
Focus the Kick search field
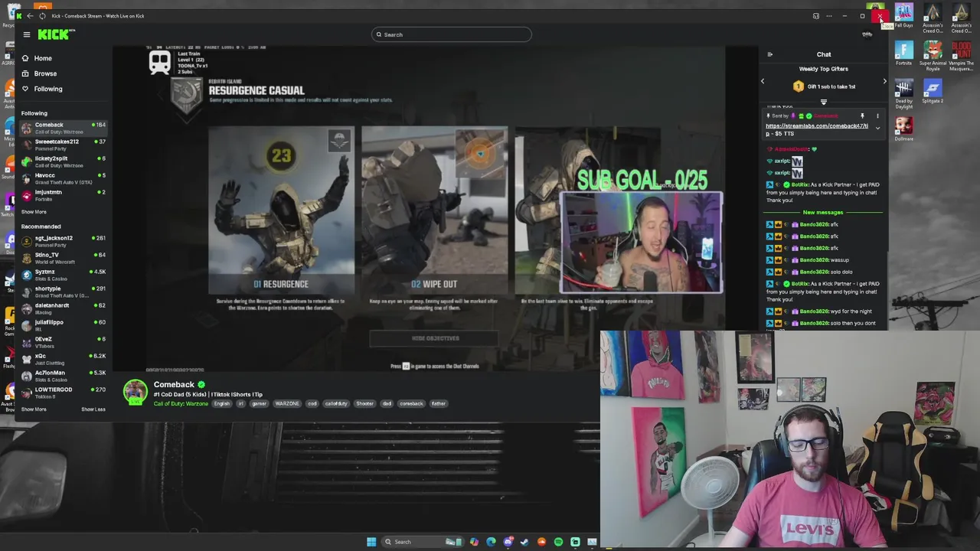451,34
